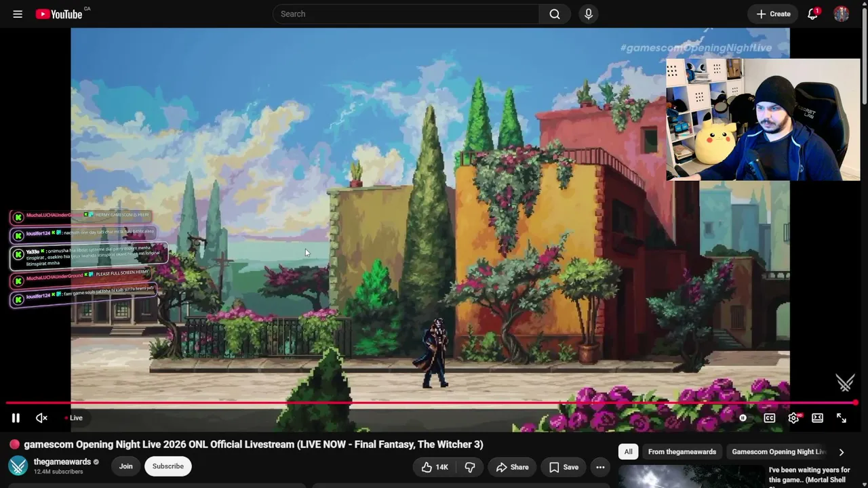Share this livestream

(512, 467)
